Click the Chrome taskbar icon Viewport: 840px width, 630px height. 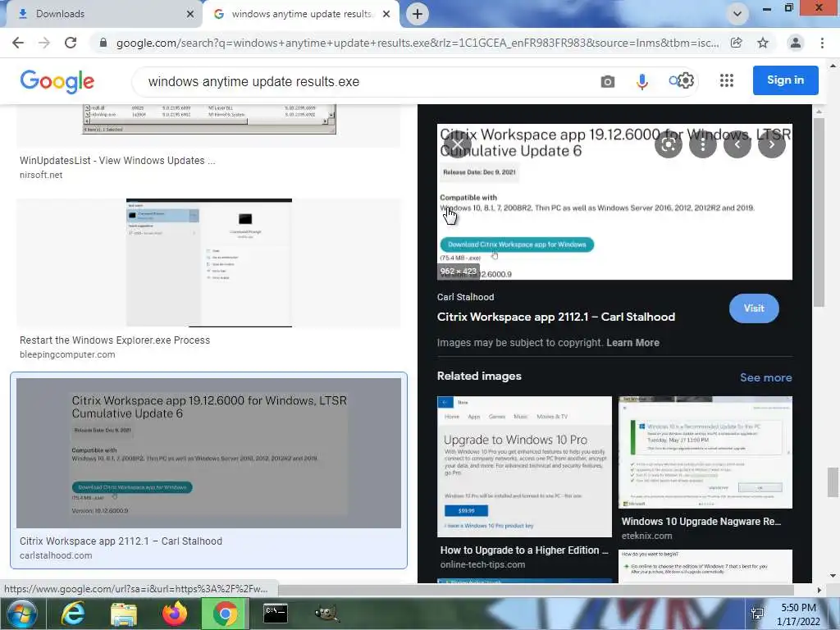point(226,614)
